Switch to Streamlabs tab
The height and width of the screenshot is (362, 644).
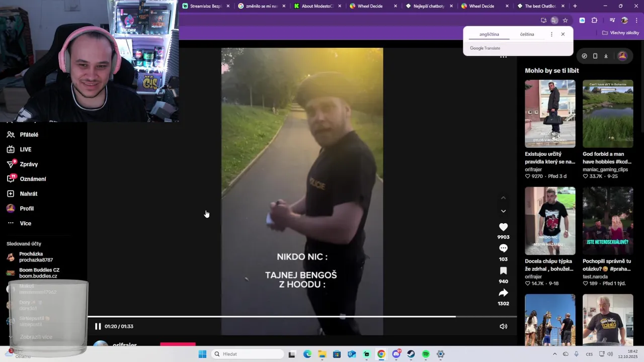pyautogui.click(x=206, y=6)
